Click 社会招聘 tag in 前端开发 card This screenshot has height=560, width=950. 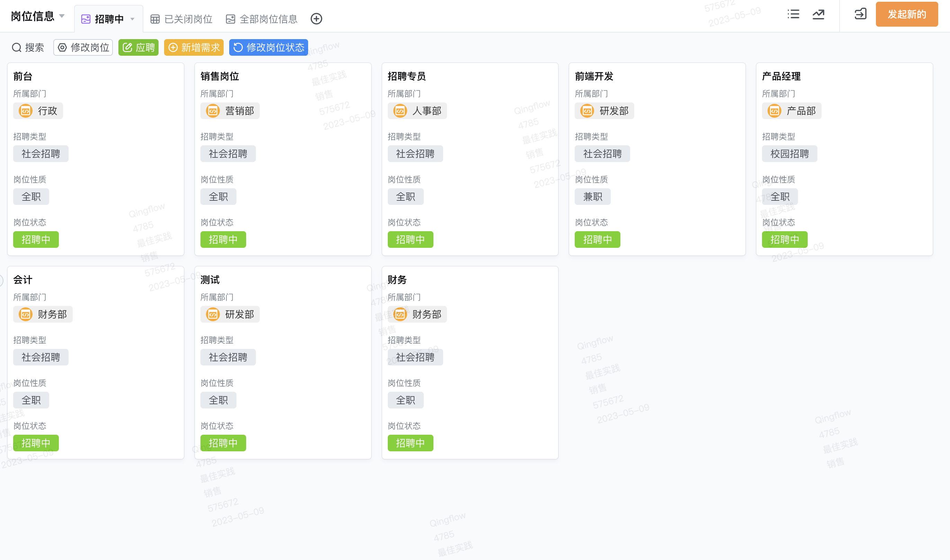[602, 154]
